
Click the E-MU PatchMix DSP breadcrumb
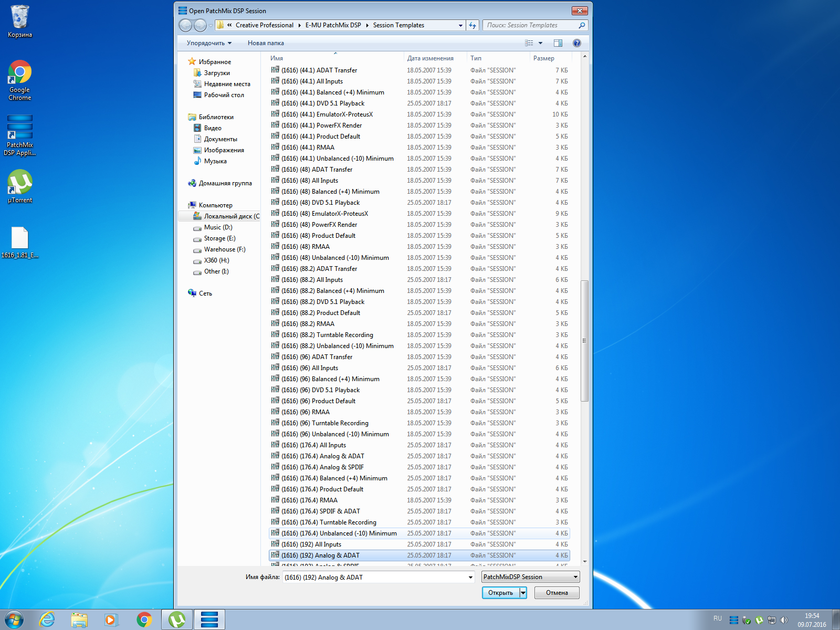[333, 25]
